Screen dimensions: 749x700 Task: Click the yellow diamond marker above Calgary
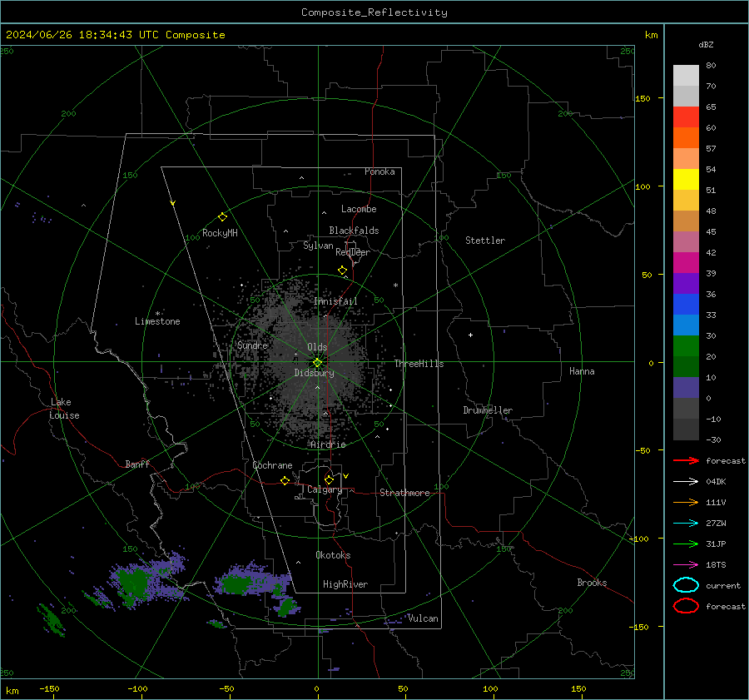(x=329, y=479)
